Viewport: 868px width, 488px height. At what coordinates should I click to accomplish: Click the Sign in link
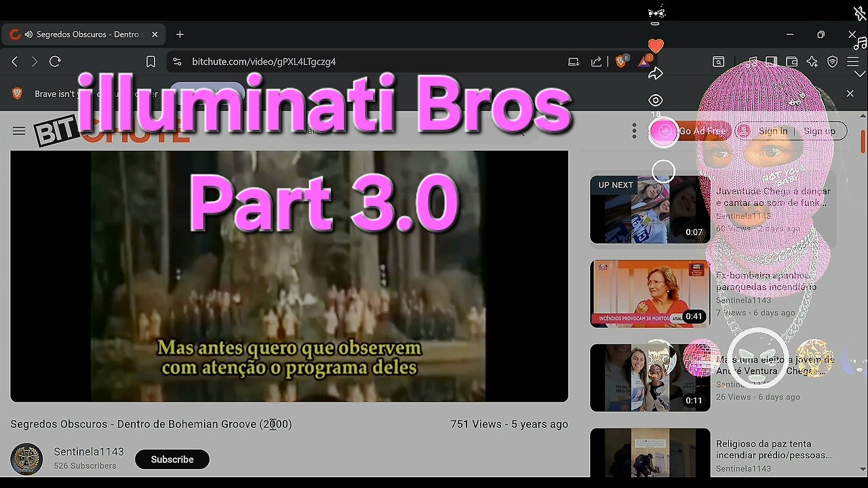point(773,131)
